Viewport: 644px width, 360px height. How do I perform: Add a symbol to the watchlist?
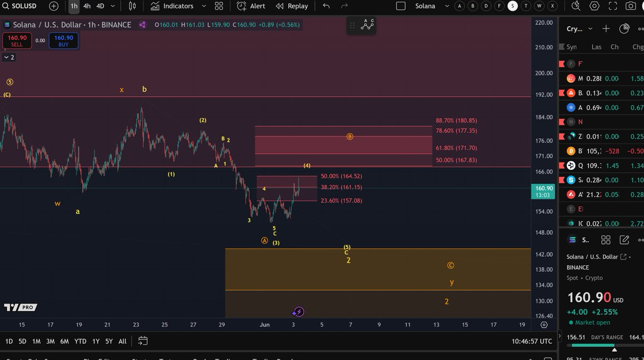click(x=606, y=29)
